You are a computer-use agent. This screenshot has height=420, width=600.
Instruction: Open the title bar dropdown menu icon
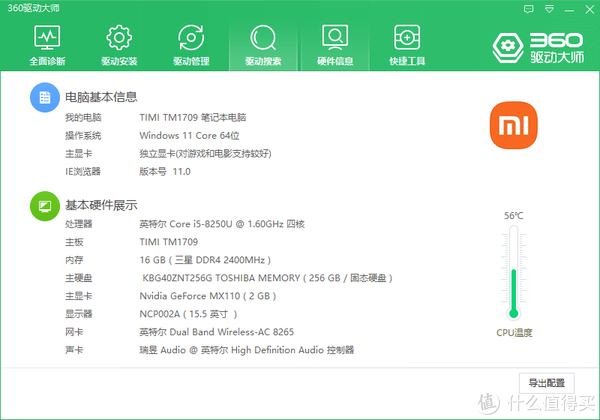pyautogui.click(x=549, y=9)
